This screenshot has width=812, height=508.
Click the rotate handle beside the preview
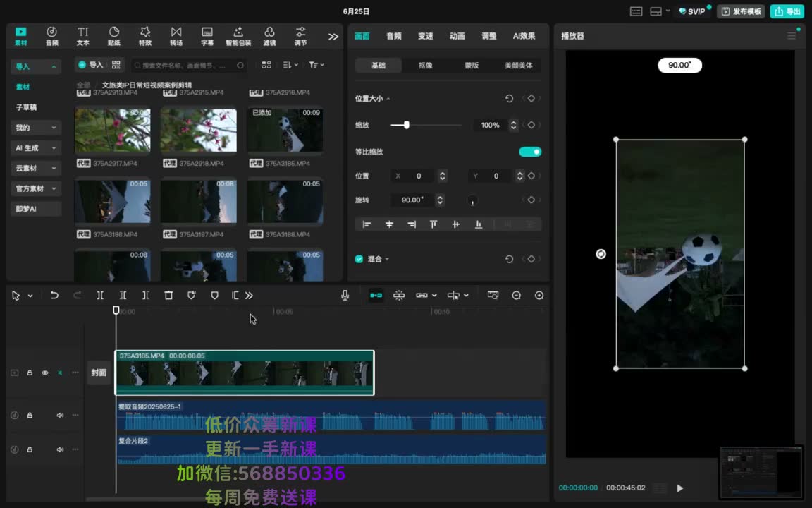click(601, 254)
